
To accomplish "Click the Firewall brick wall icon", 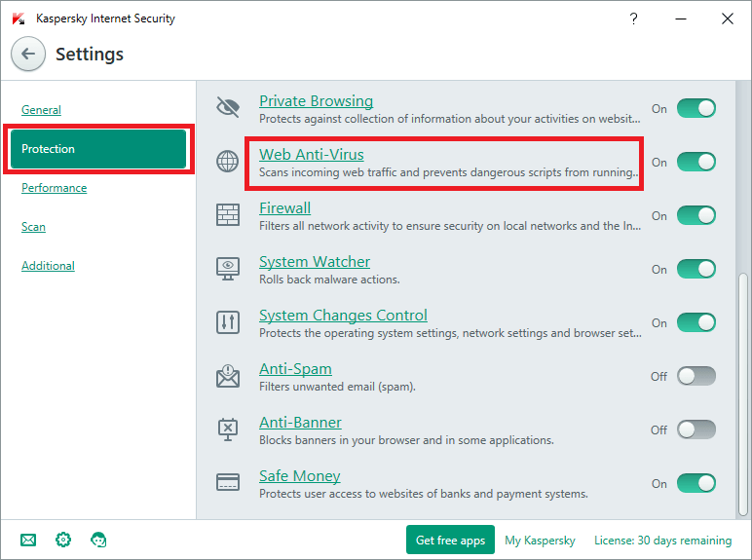I will click(x=228, y=215).
